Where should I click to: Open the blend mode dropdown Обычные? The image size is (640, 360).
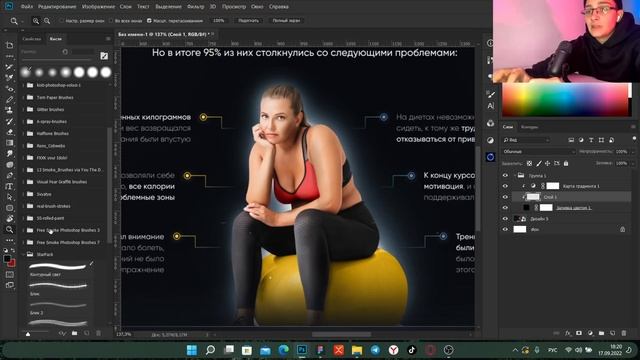(538, 151)
